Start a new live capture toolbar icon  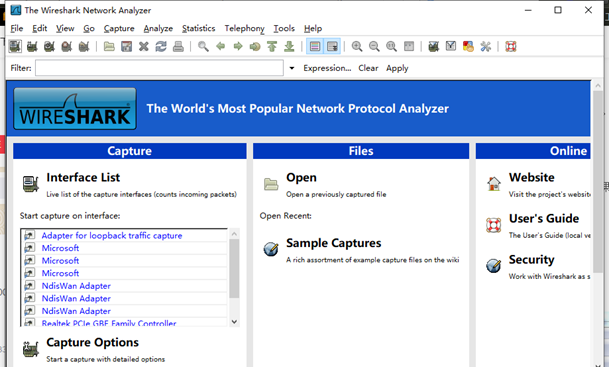pyautogui.click(x=49, y=47)
